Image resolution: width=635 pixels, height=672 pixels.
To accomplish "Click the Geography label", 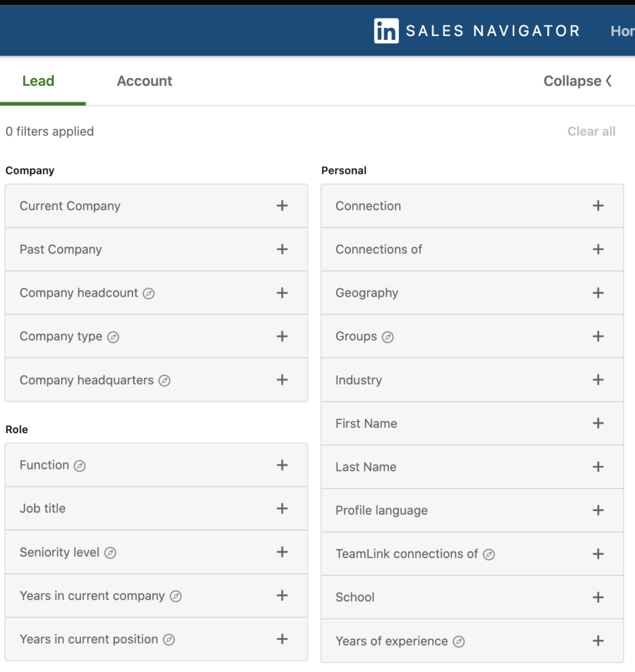I will point(367,293).
